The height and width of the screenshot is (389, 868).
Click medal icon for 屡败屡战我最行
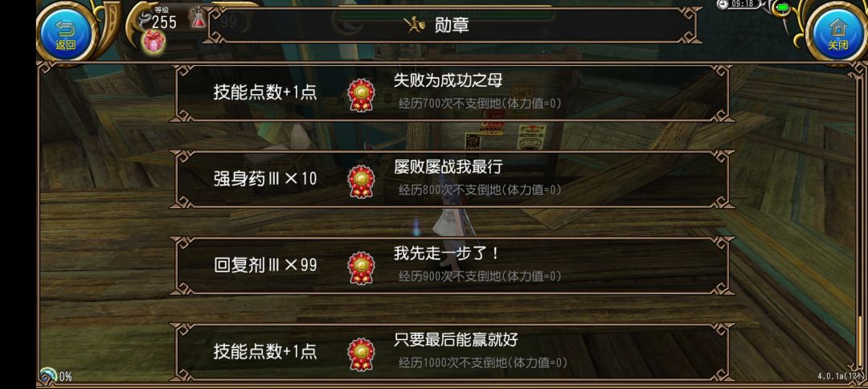pos(361,182)
